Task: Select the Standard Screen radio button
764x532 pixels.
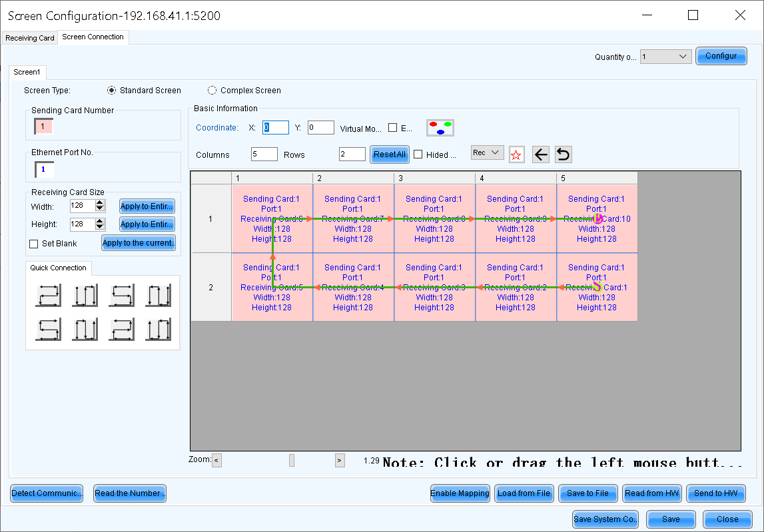Action: [112, 90]
